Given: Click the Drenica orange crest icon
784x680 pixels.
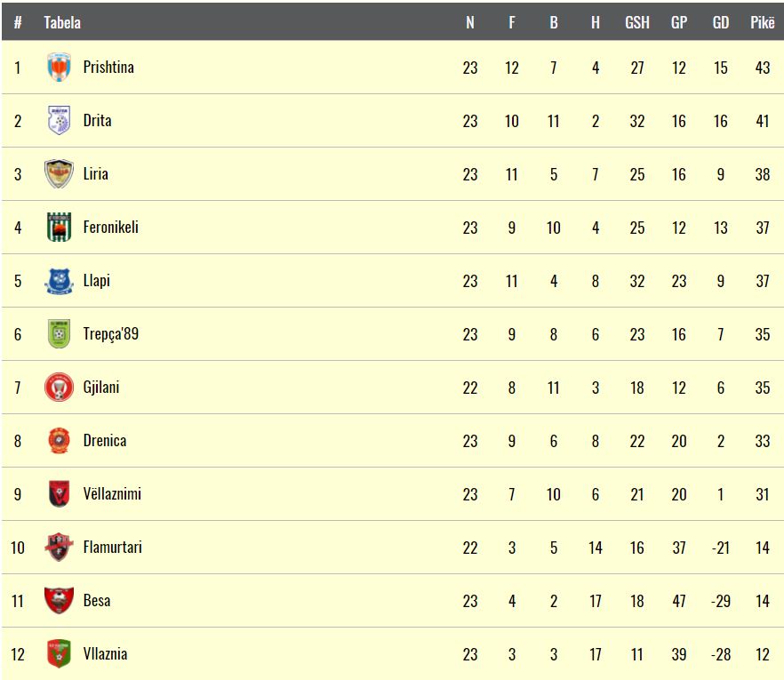Looking at the screenshot, I should tap(59, 441).
